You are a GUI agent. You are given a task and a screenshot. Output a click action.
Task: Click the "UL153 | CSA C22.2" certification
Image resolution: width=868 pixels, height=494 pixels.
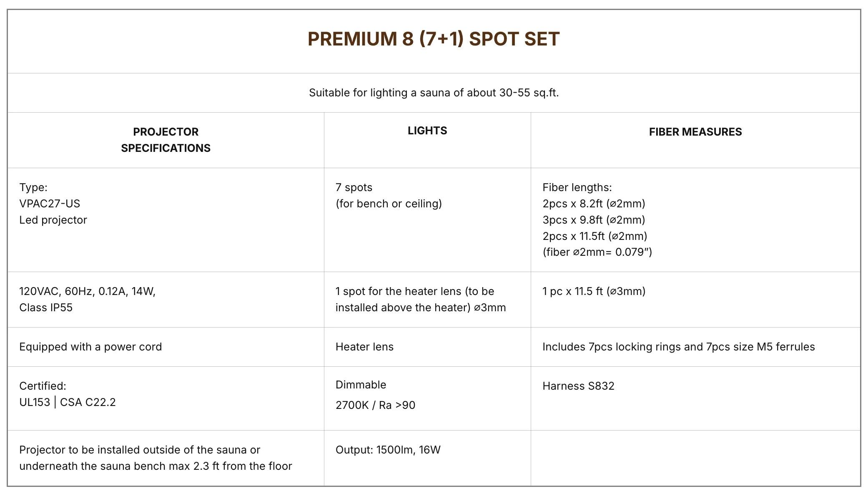tap(68, 402)
